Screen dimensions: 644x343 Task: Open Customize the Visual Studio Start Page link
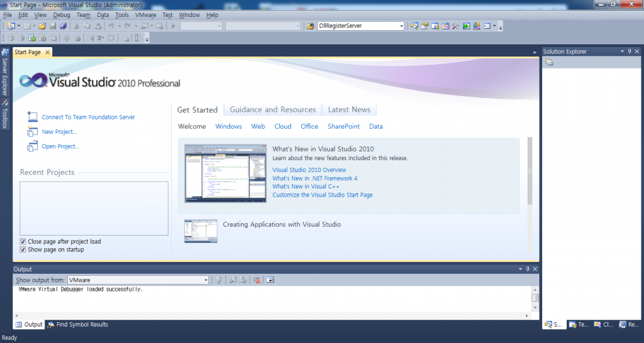pos(323,195)
